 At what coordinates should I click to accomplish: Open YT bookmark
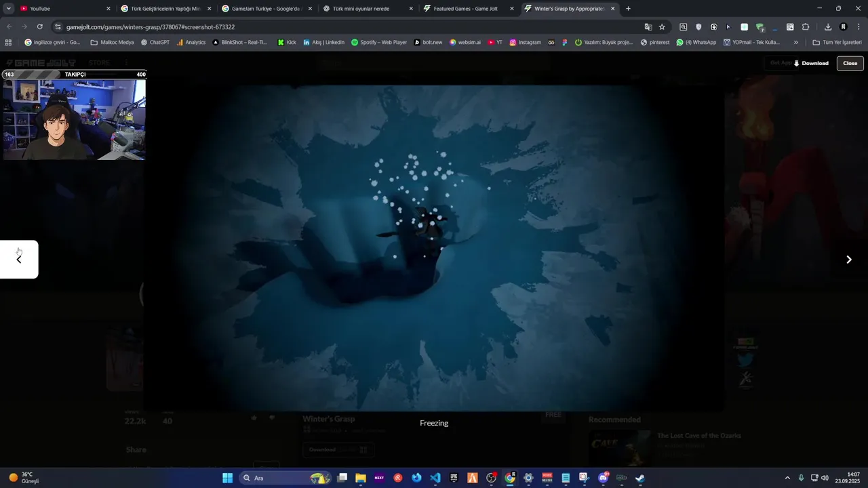pos(495,42)
